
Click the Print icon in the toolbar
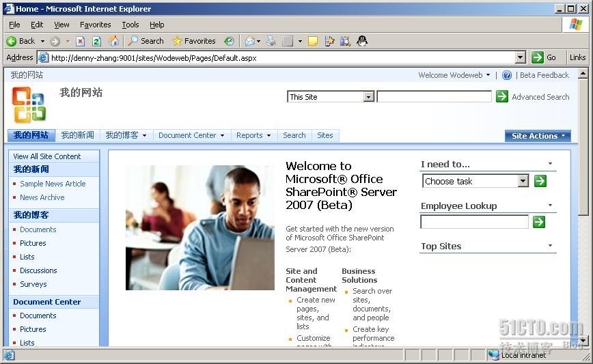click(x=271, y=41)
